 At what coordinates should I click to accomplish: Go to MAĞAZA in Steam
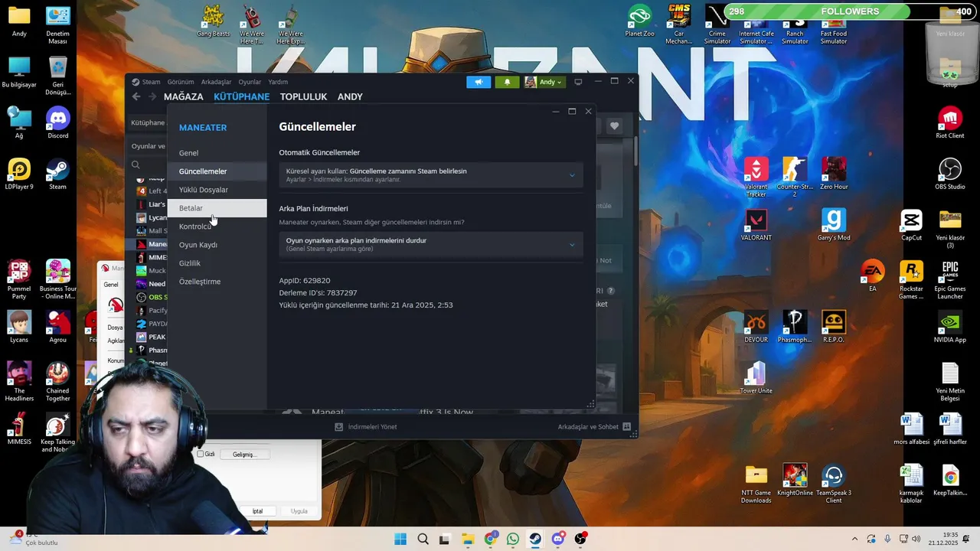point(184,97)
